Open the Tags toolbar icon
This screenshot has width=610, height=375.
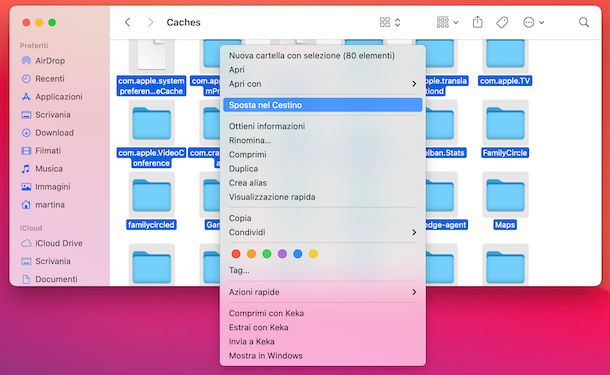click(x=502, y=22)
